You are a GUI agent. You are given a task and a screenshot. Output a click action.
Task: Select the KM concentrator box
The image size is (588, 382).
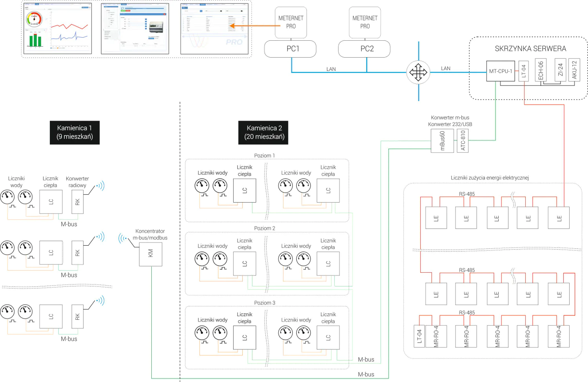point(151,255)
